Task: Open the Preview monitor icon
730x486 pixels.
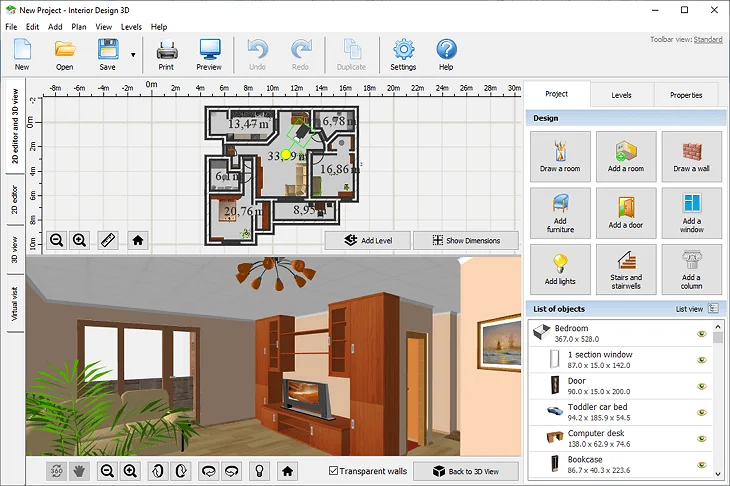Action: coord(209,54)
